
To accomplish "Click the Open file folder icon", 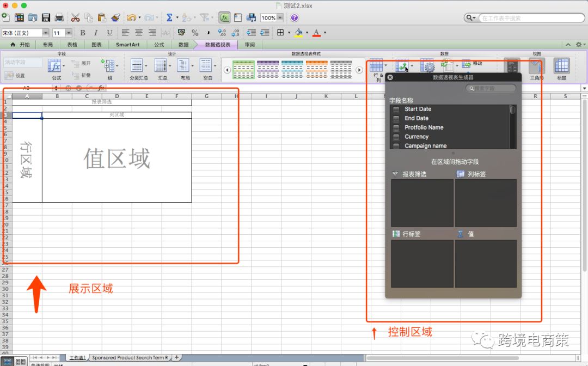I will click(x=33, y=17).
